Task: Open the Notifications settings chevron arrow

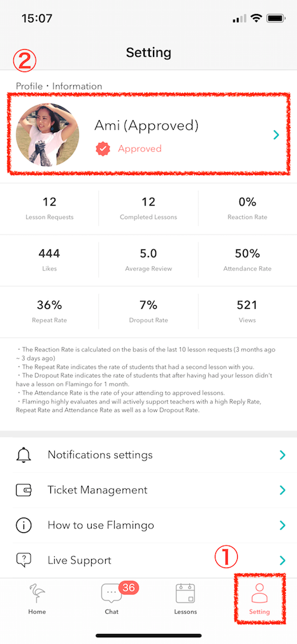Action: click(282, 454)
